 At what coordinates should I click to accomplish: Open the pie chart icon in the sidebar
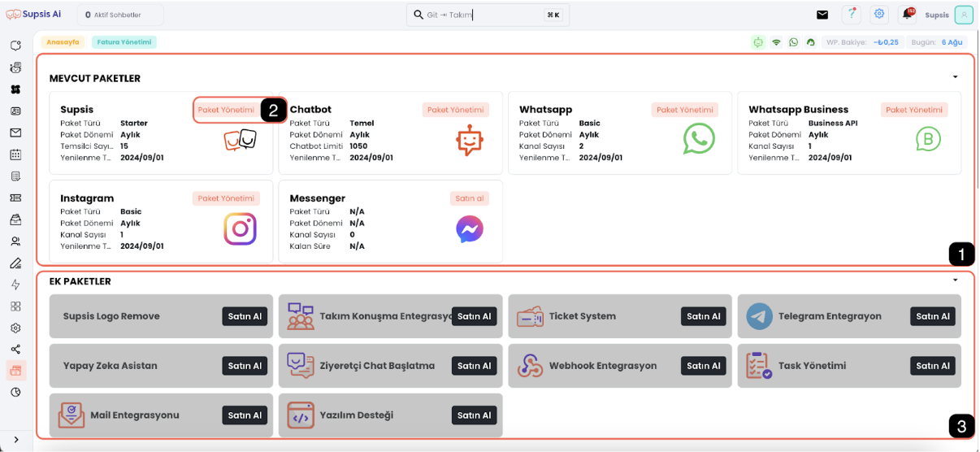click(15, 392)
